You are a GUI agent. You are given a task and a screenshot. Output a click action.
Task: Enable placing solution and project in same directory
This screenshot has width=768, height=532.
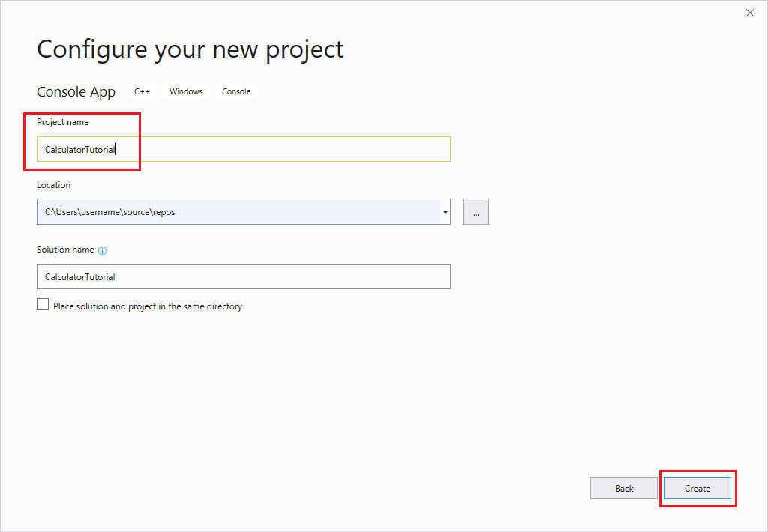pos(43,304)
